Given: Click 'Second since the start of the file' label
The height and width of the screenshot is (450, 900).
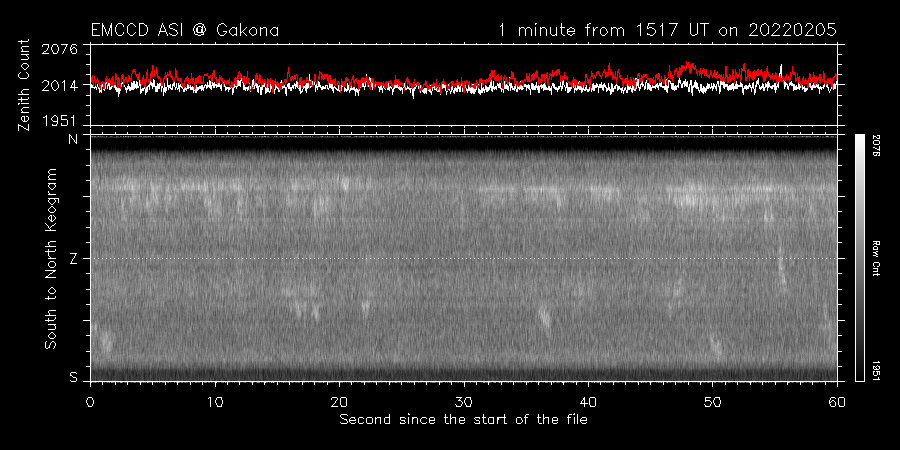Looking at the screenshot, I should tap(463, 420).
